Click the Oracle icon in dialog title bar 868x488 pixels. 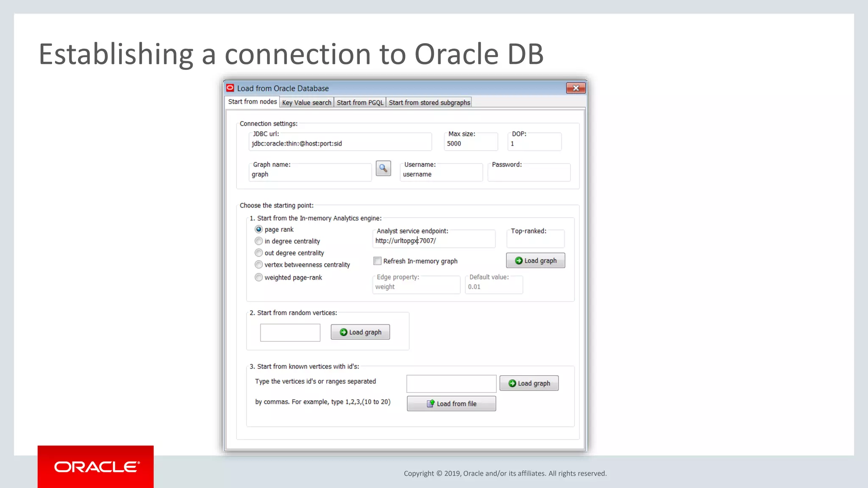[x=230, y=88]
